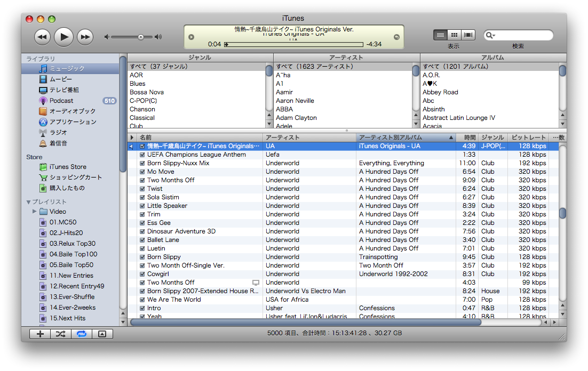
Task: Adjust the volume slider knob
Action: 141,37
